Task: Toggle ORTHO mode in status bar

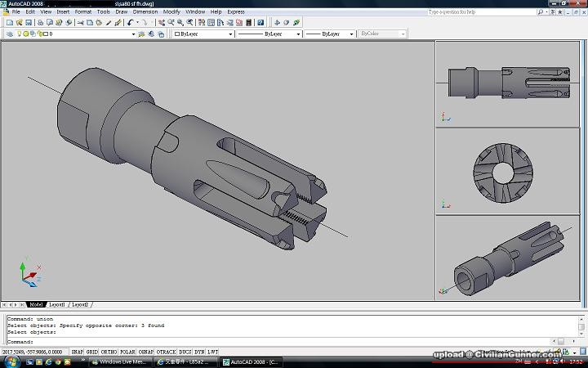Action: coord(109,351)
